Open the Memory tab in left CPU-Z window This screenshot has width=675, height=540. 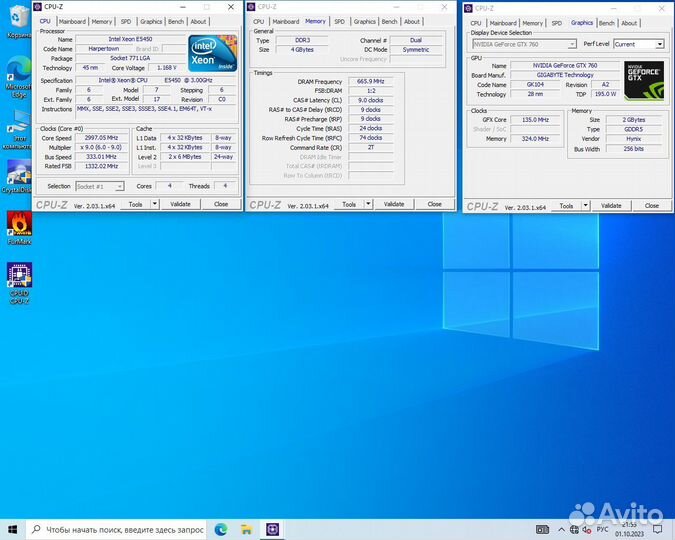pos(102,22)
